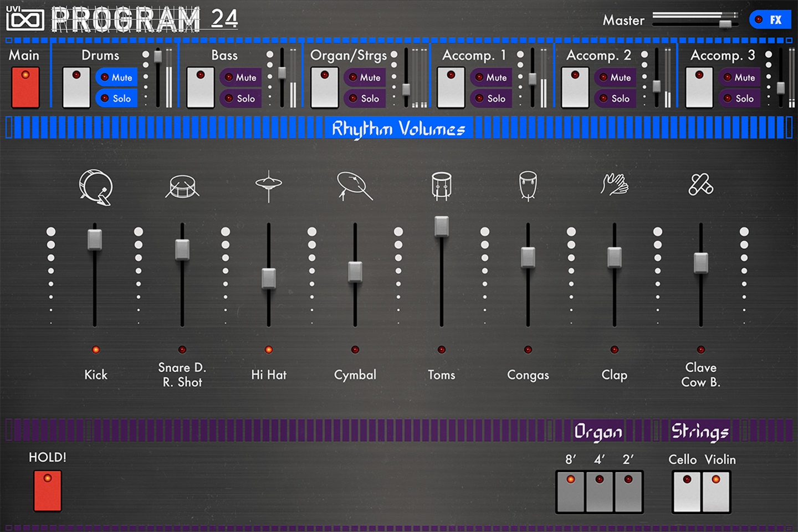
Task: Click the Rhythm Volumes header
Action: click(x=399, y=128)
